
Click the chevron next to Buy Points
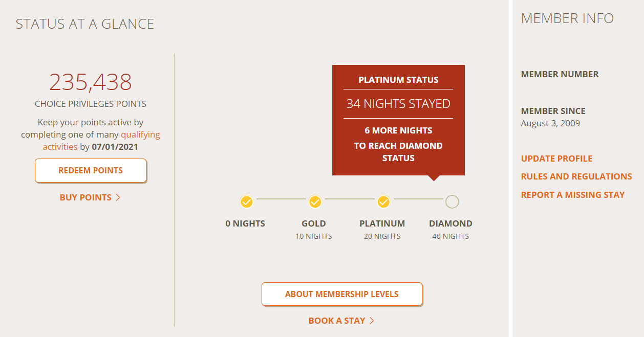(x=118, y=197)
